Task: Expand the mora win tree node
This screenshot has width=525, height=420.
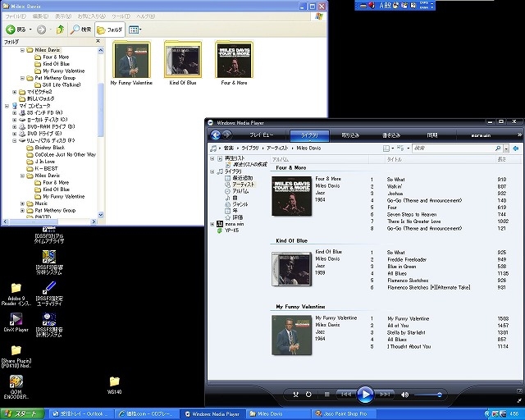Action: pyautogui.click(x=212, y=224)
